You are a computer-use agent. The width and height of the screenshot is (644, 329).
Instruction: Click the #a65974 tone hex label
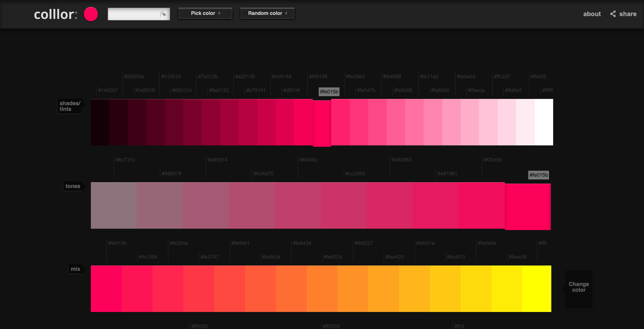coord(218,160)
